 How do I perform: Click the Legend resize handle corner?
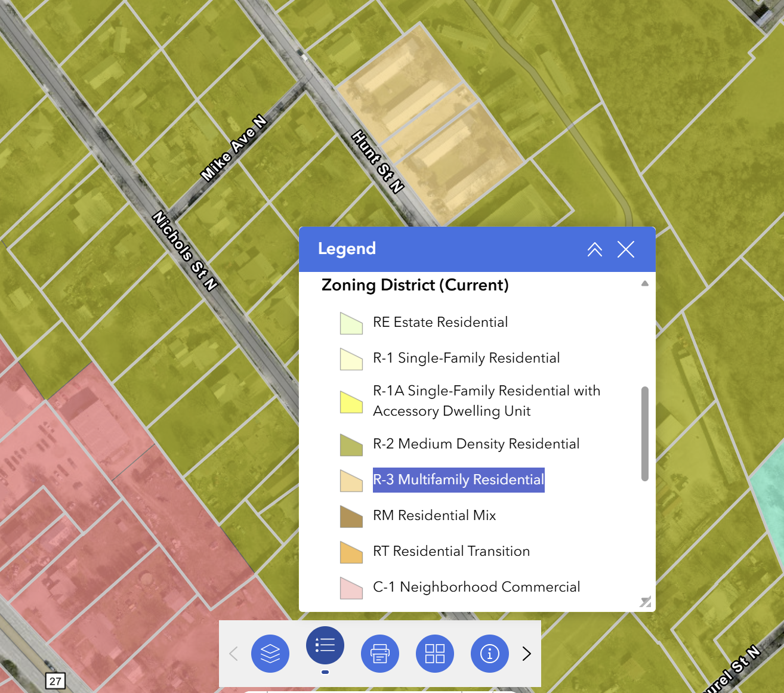646,602
